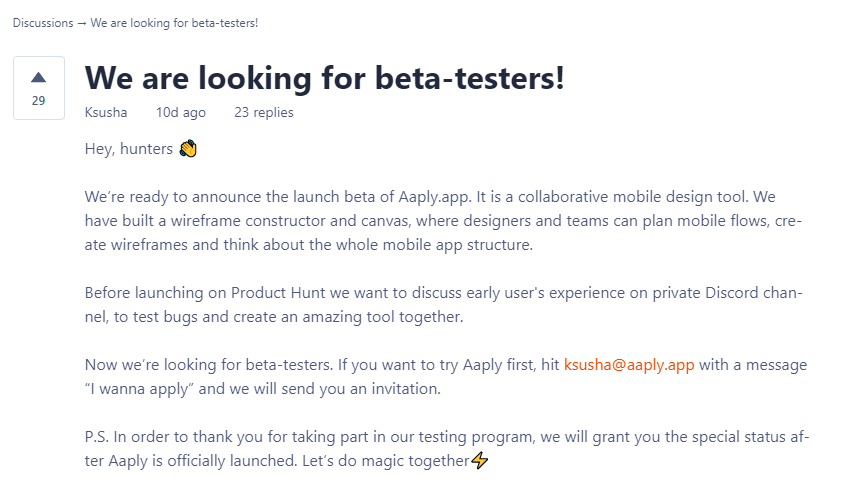Screen dimensions: 868x489
Task: Open author Ksusha's profile
Action: point(106,112)
